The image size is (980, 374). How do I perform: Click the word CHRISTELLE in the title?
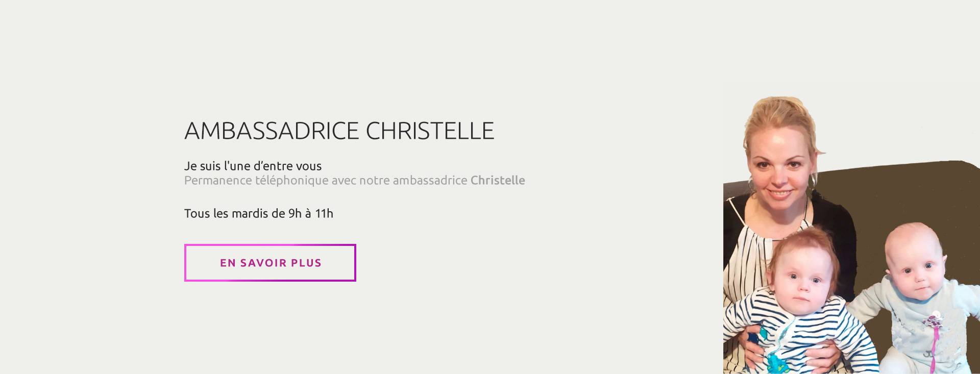pos(430,131)
